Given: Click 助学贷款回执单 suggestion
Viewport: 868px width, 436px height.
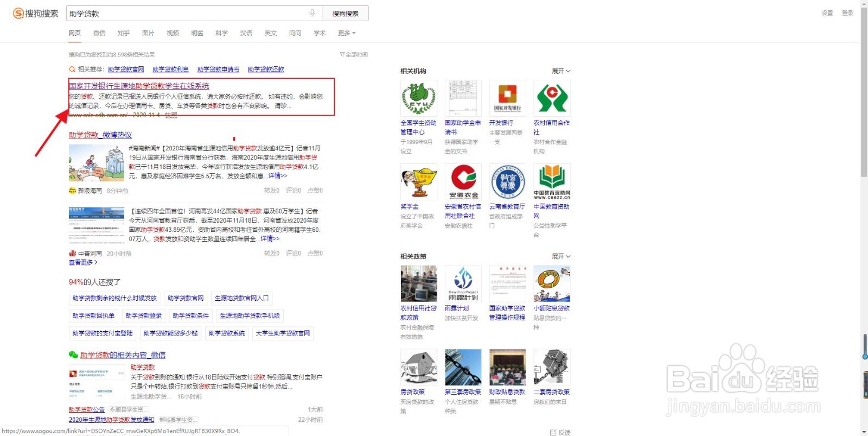Looking at the screenshot, I should tap(93, 315).
